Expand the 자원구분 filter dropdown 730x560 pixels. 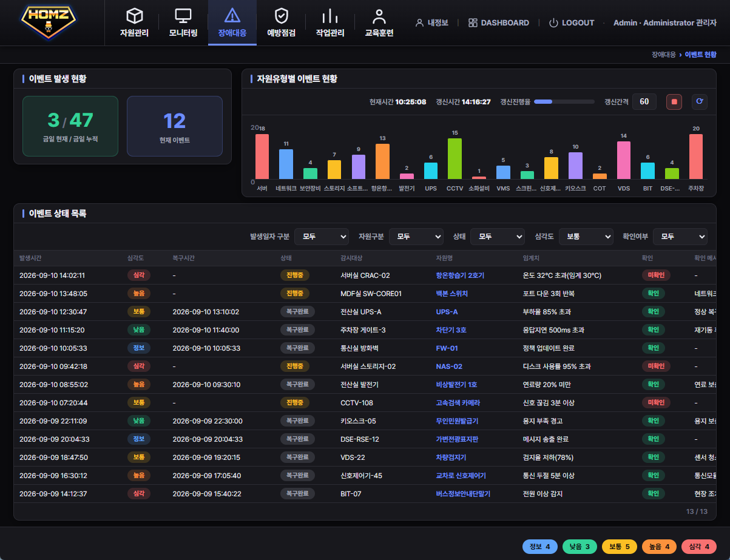point(416,236)
